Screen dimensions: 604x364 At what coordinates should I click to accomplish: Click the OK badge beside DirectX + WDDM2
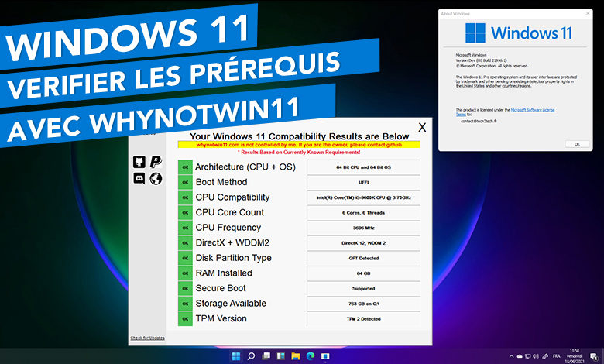point(185,242)
